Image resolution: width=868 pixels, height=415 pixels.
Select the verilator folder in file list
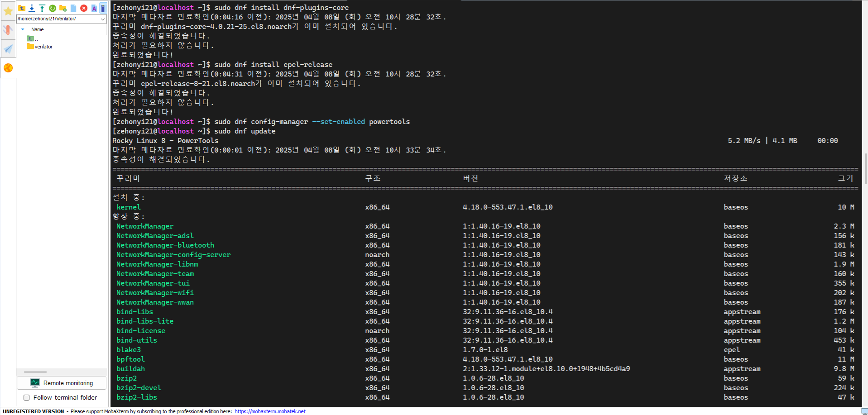point(40,47)
